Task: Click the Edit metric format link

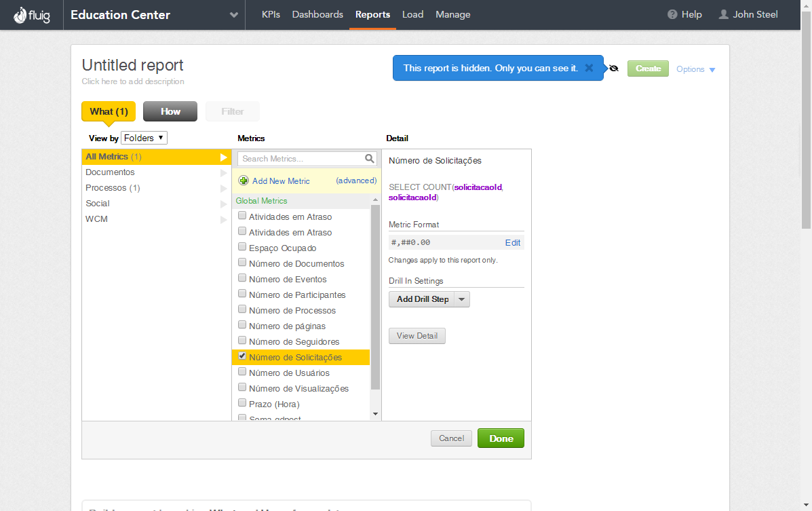Action: [513, 242]
